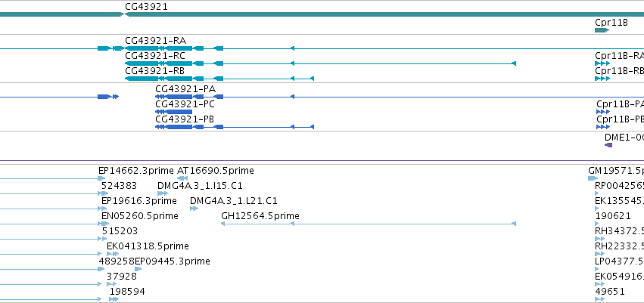Select the CG43921-PC coding segment
This screenshot has width=644, height=303.
tap(174, 112)
